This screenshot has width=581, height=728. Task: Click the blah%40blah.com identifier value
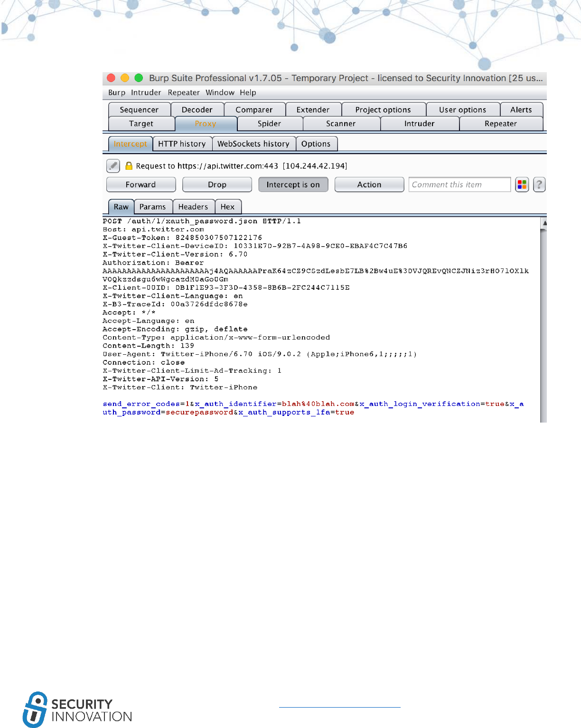pos(318,404)
